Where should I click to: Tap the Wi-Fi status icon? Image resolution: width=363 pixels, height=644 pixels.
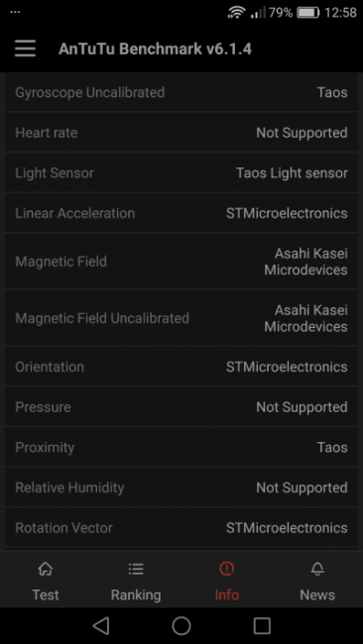(236, 12)
